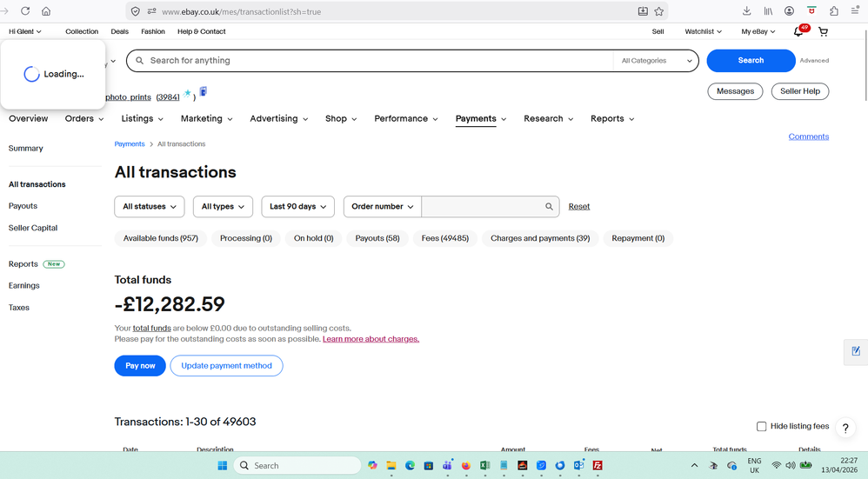Filter by Charges and payments (39)
868x479 pixels.
(x=540, y=238)
